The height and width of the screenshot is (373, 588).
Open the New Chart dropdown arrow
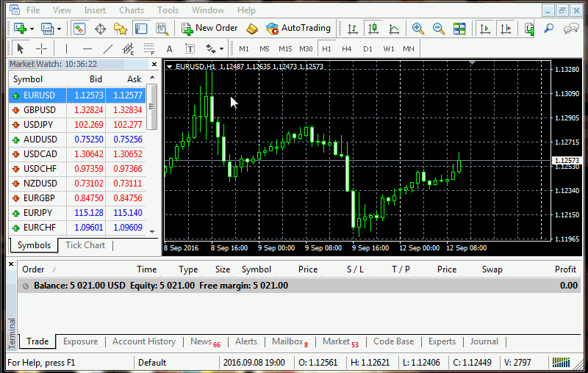(32, 29)
